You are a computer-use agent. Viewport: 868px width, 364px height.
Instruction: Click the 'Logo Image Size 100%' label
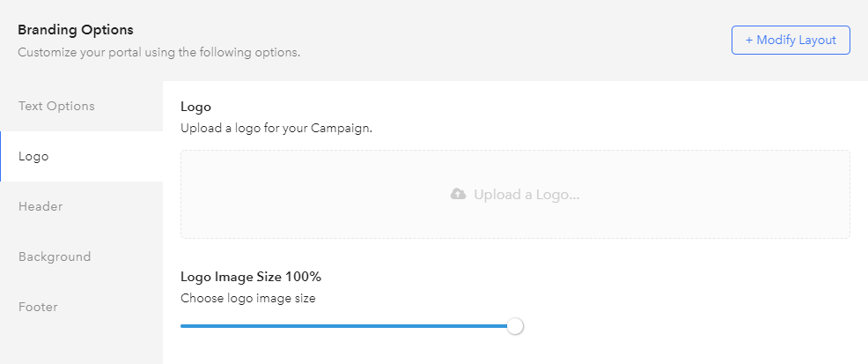tap(251, 276)
